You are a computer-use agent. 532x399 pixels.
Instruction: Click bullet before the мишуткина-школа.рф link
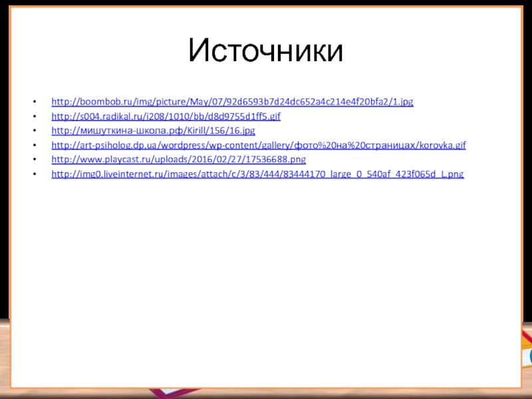click(x=34, y=132)
